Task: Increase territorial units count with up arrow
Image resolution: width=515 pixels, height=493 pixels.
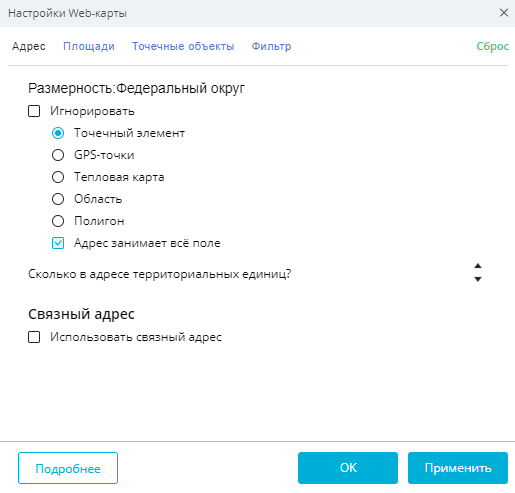Action: click(478, 266)
